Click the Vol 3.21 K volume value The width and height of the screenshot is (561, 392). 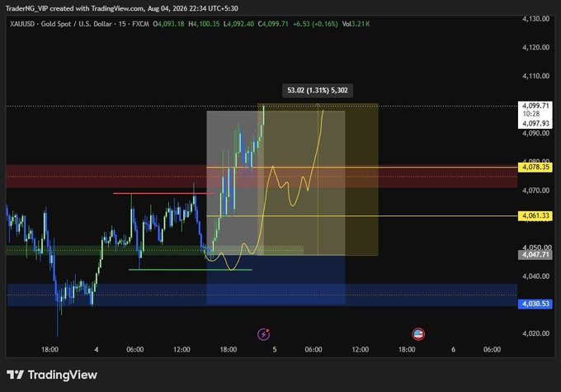click(356, 24)
